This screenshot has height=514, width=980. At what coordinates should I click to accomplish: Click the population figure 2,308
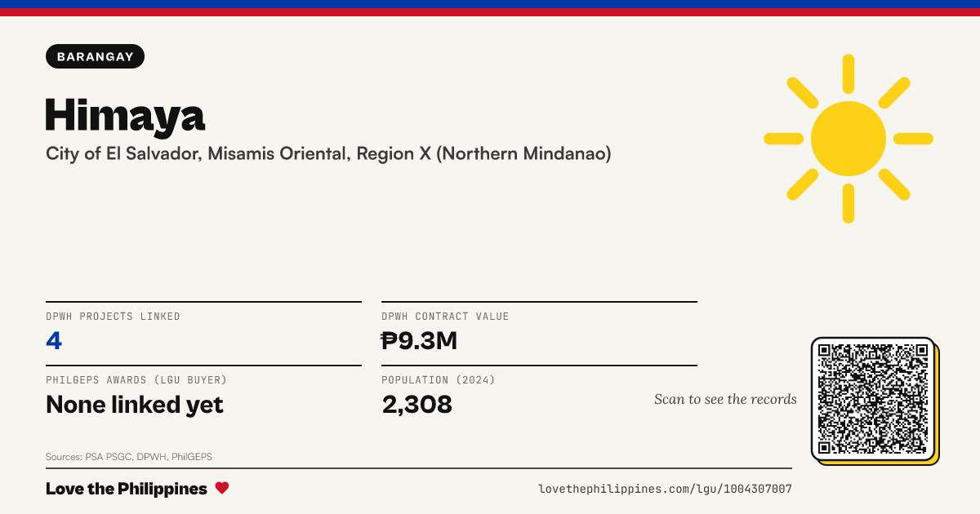[x=417, y=404]
